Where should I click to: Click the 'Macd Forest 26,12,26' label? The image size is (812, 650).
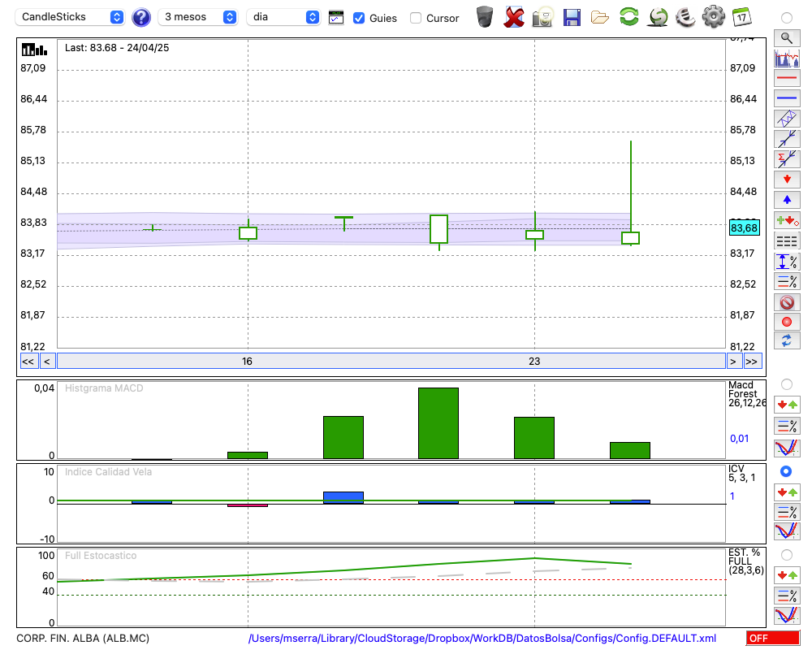[746, 394]
